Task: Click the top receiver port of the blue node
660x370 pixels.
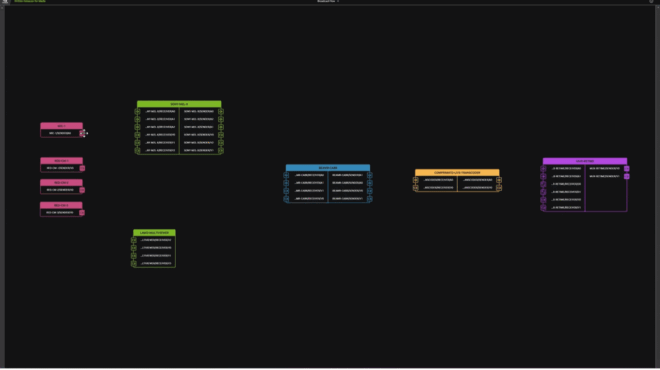Action: (x=286, y=175)
